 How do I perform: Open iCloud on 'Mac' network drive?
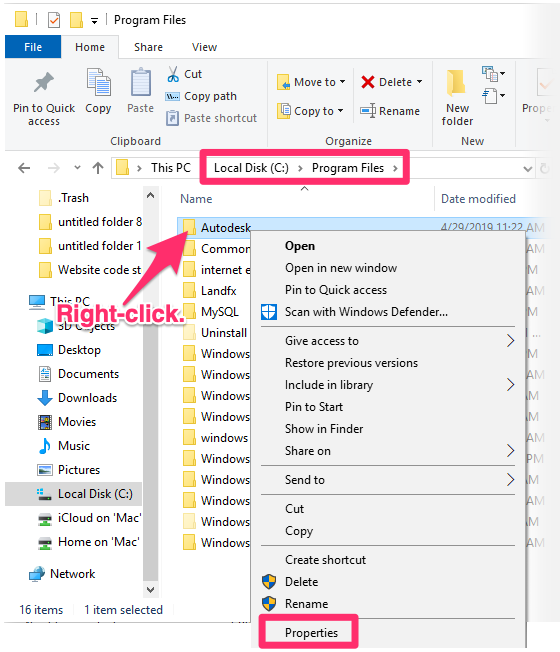[x=89, y=518]
